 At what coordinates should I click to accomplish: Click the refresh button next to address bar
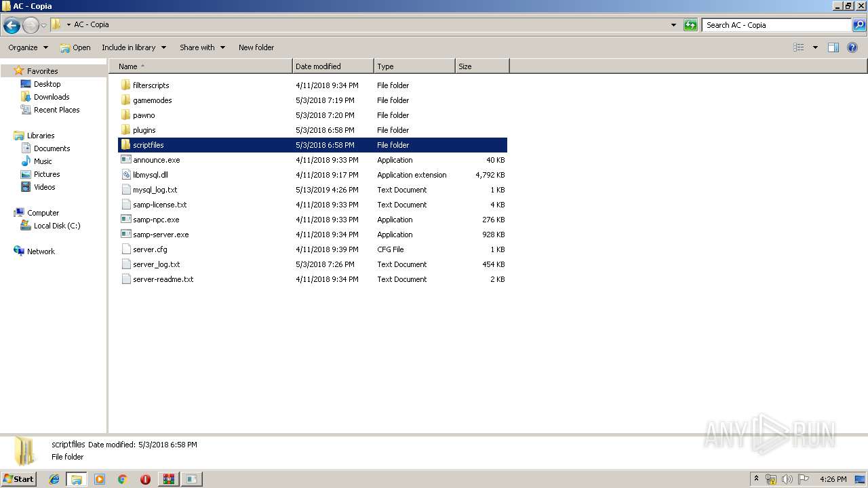click(x=690, y=25)
